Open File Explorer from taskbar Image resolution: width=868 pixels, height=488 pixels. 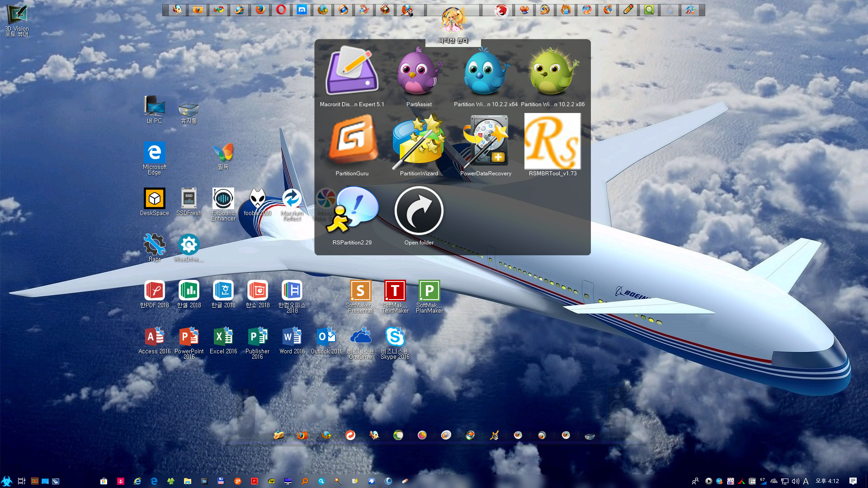click(188, 481)
